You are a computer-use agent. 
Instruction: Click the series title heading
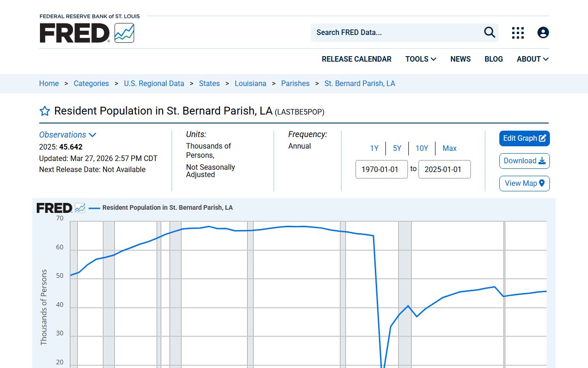163,111
